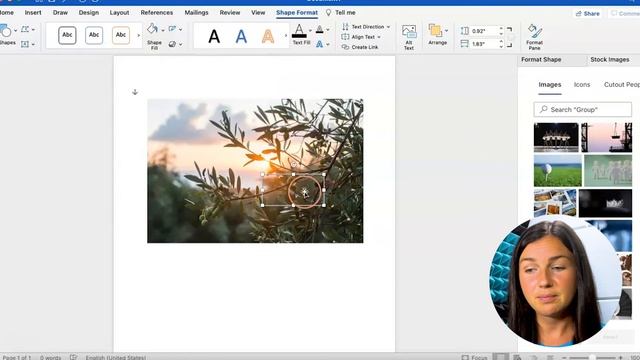Click the object anchor icon on page
This screenshot has height=360, width=640.
[x=135, y=92]
